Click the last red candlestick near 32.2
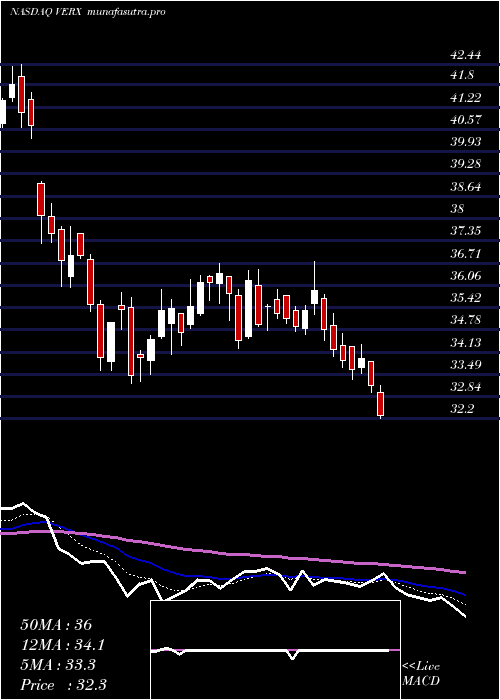 click(380, 404)
